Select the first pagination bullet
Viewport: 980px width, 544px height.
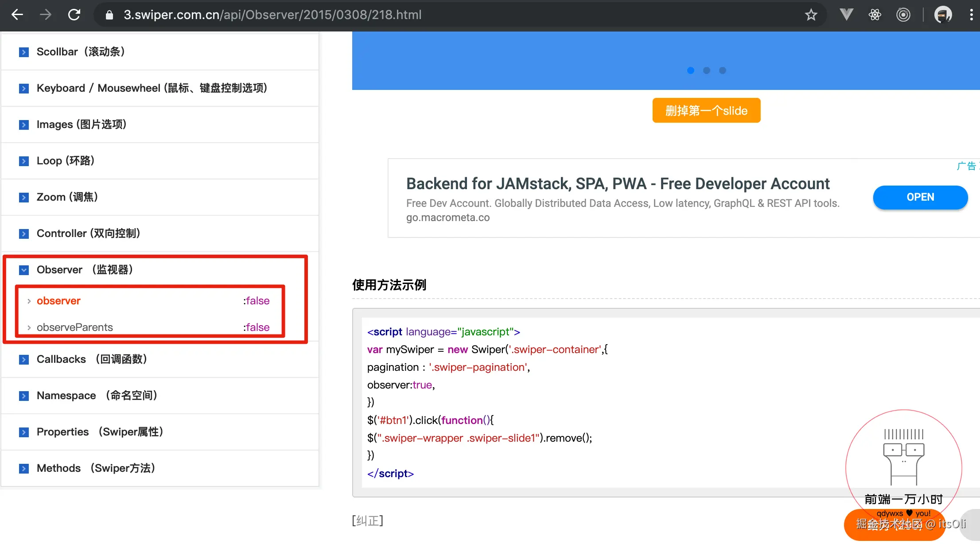(690, 70)
